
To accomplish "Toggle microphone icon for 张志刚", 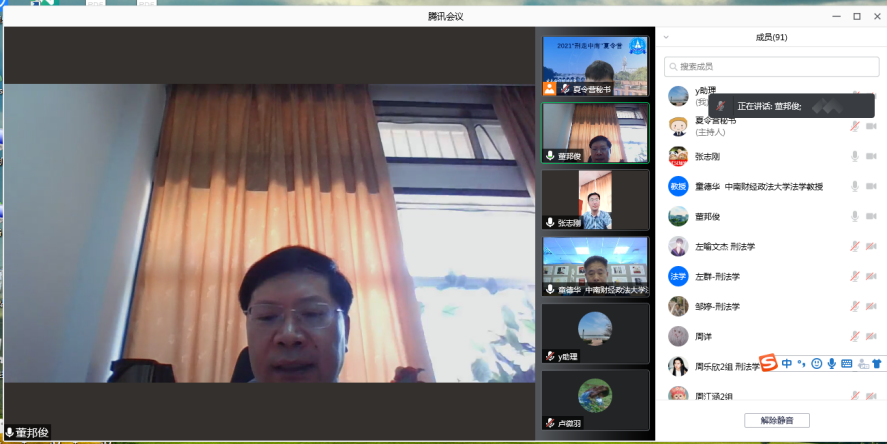I will pyautogui.click(x=854, y=156).
